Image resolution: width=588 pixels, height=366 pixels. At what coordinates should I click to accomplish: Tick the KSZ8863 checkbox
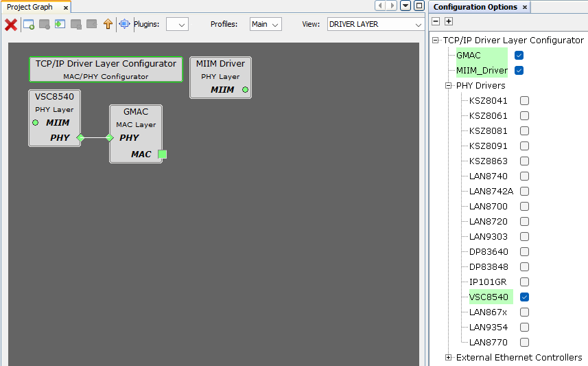[x=525, y=161]
